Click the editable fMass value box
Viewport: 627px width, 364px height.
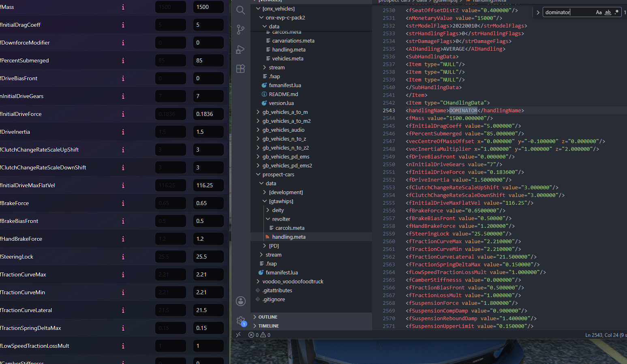pos(208,7)
